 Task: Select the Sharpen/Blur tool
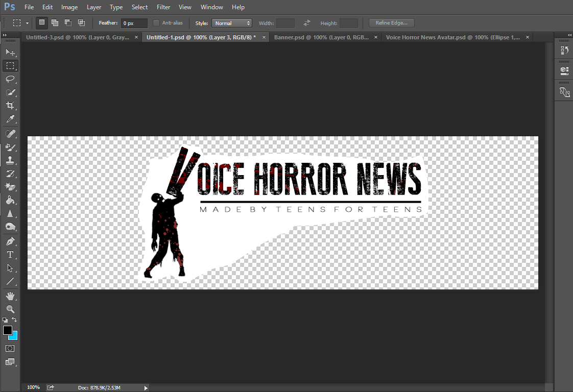pos(10,213)
